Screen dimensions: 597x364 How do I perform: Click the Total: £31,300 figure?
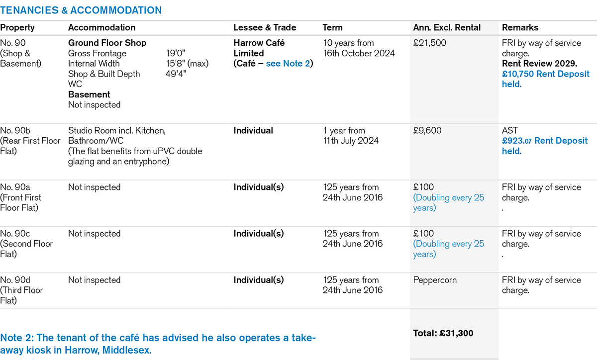(443, 333)
